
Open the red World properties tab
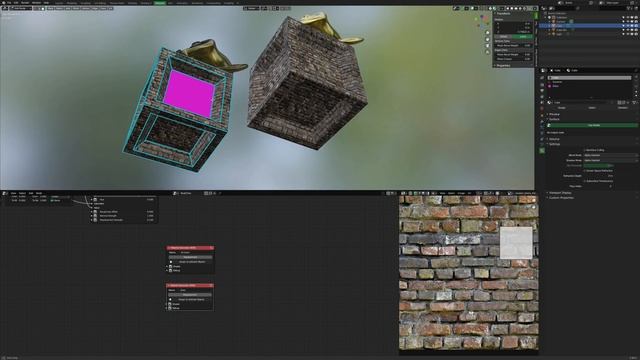pos(542,108)
